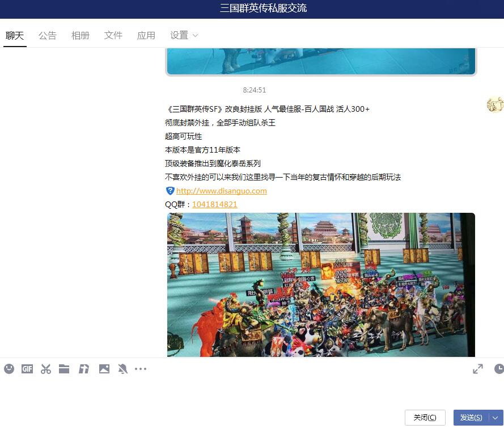Expand the 设置 dropdown menu
This screenshot has height=429, width=504.
[184, 35]
